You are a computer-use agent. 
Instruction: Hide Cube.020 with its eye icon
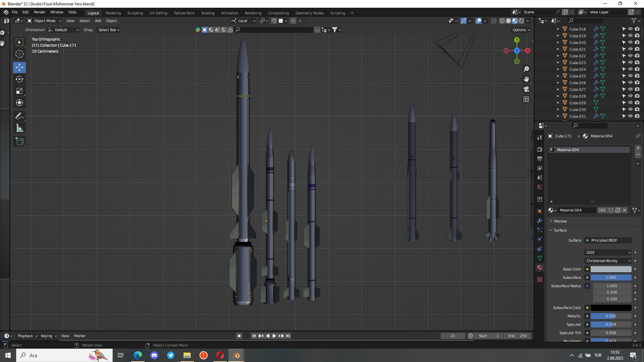click(x=630, y=43)
